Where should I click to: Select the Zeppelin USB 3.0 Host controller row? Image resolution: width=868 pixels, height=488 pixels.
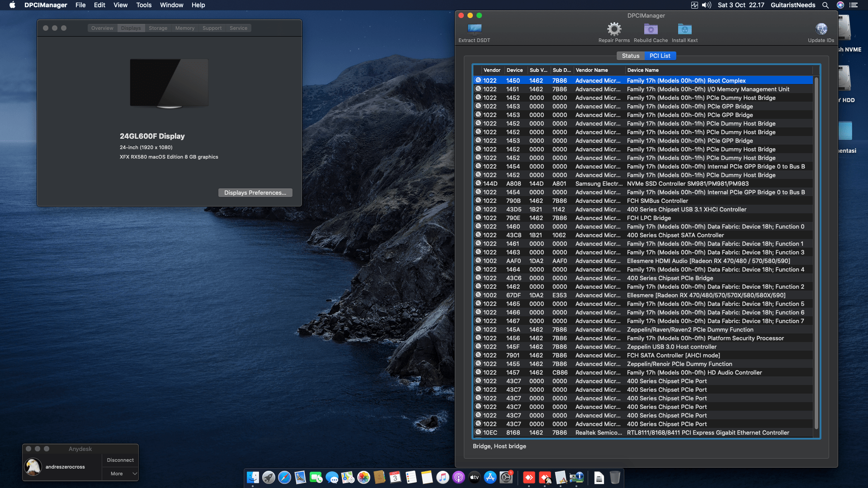643,347
